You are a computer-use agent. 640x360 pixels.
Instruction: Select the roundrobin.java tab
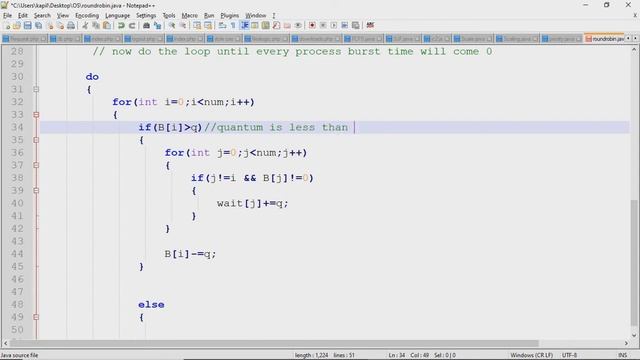604,38
